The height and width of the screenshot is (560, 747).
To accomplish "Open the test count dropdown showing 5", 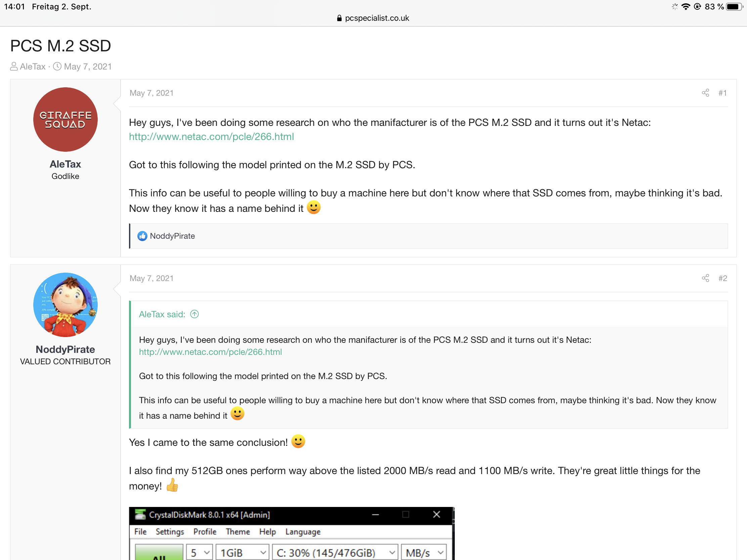I will click(x=199, y=553).
